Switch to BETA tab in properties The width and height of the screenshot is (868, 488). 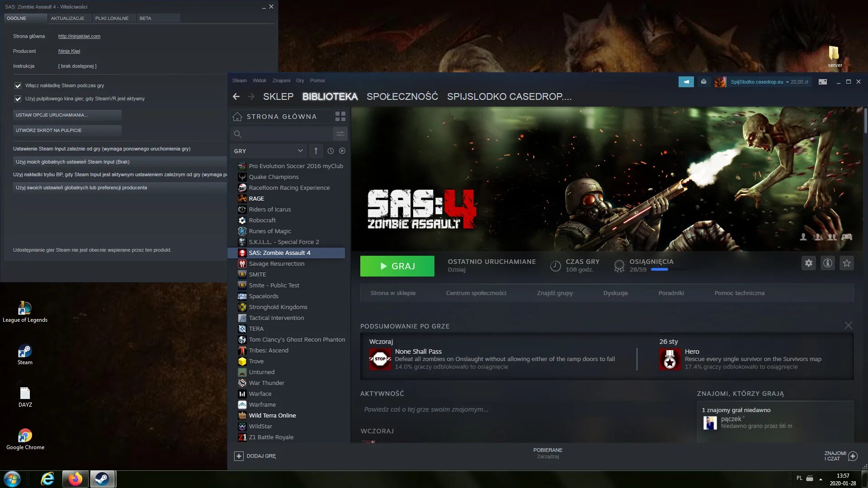coord(158,18)
